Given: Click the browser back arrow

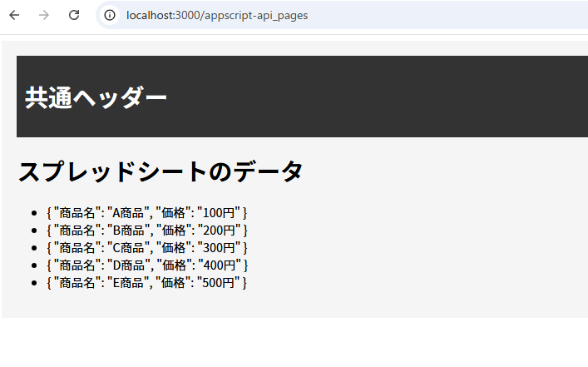Looking at the screenshot, I should pyautogui.click(x=14, y=15).
